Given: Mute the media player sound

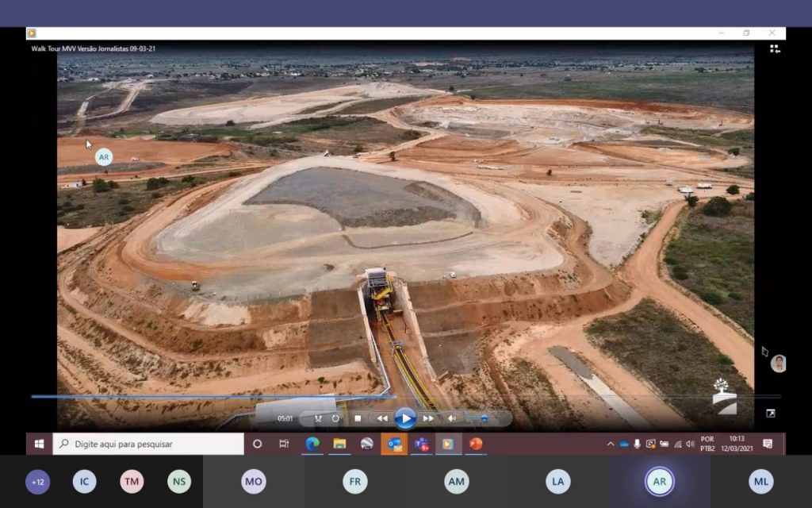Looking at the screenshot, I should pyautogui.click(x=451, y=418).
